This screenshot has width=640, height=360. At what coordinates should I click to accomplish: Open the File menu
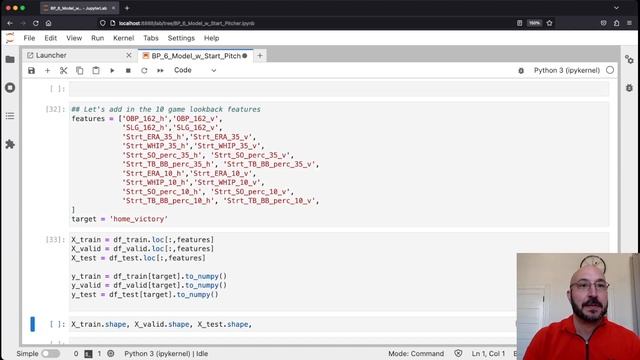[29, 38]
